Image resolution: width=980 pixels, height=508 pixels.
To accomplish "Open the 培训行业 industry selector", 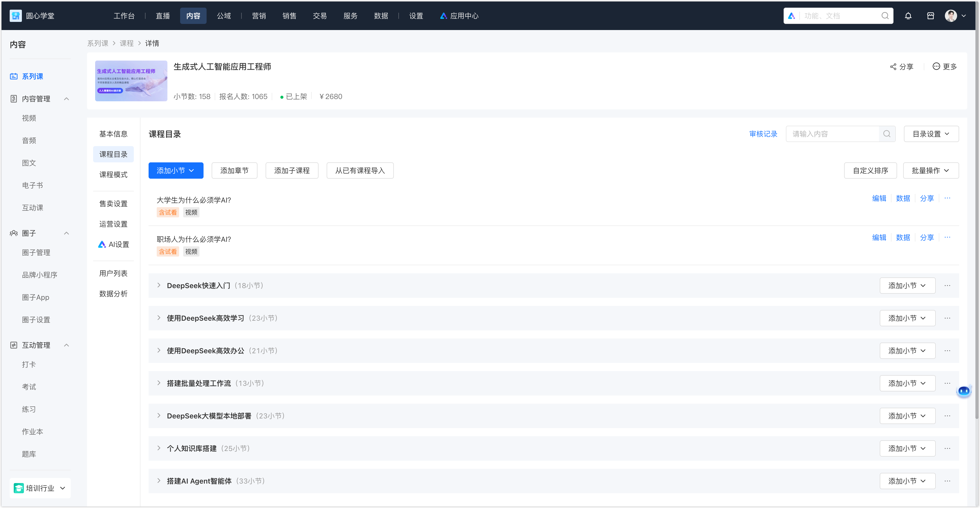I will click(40, 488).
